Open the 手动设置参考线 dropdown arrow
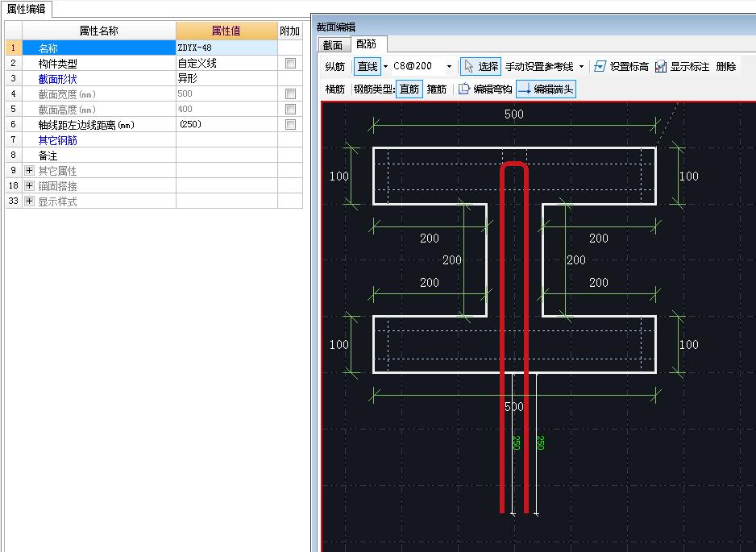Viewport: 756px width, 552px height. click(x=581, y=67)
